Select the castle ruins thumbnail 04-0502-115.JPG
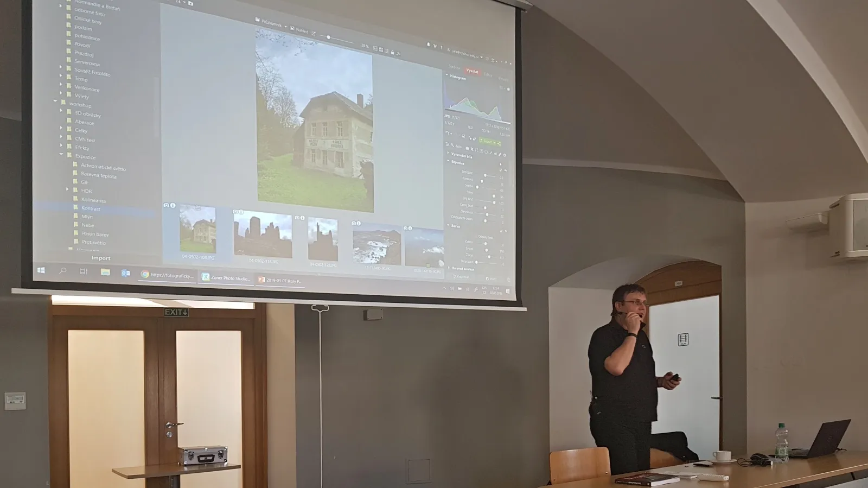The width and height of the screenshot is (868, 488). [263, 235]
